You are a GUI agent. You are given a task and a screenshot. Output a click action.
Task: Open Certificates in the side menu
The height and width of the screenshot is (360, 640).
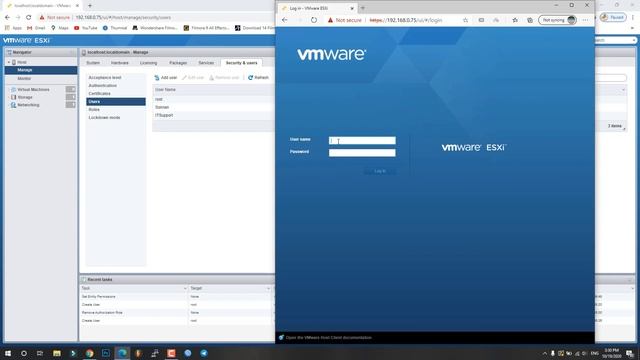100,93
